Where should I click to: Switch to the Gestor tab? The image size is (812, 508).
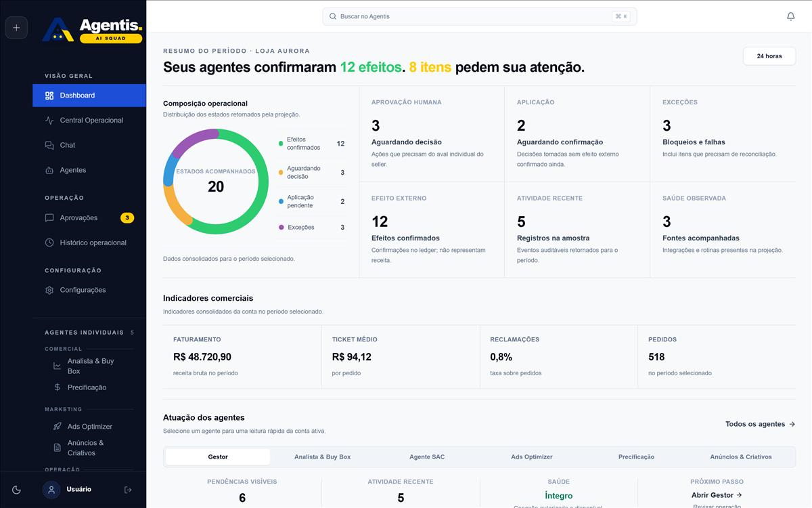[x=218, y=457]
